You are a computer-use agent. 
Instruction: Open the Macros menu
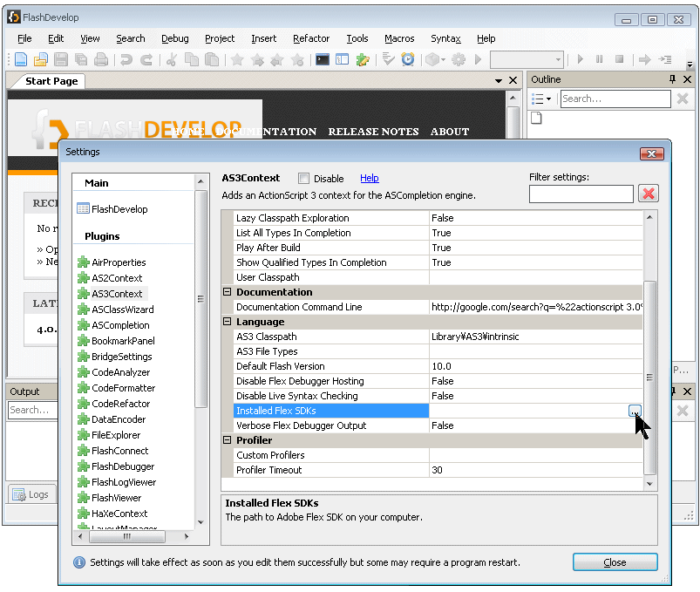pyautogui.click(x=399, y=39)
